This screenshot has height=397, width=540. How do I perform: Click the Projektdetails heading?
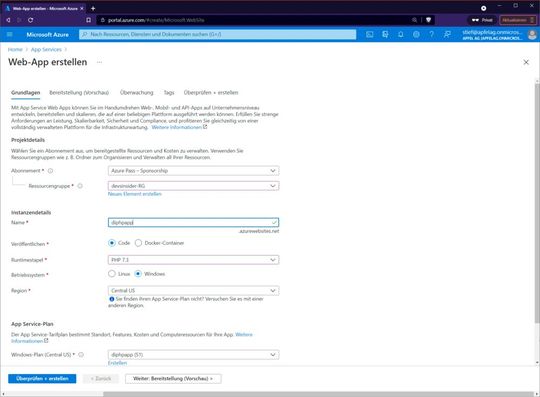(x=28, y=140)
